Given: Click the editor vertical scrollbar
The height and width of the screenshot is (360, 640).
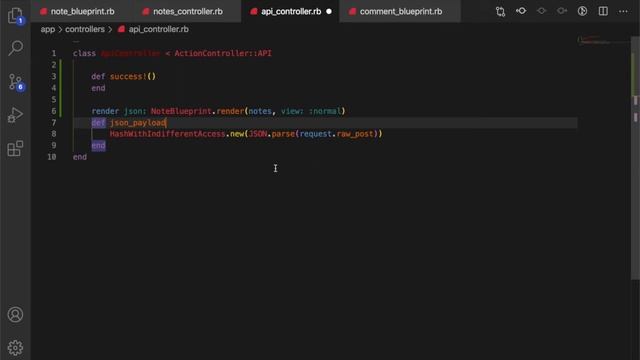Looking at the screenshot, I should pyautogui.click(x=635, y=158).
